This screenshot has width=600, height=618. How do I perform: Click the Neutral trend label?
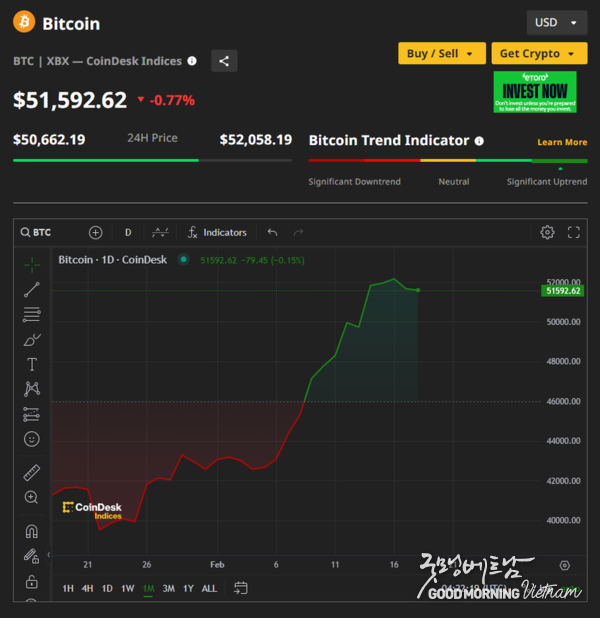point(454,182)
